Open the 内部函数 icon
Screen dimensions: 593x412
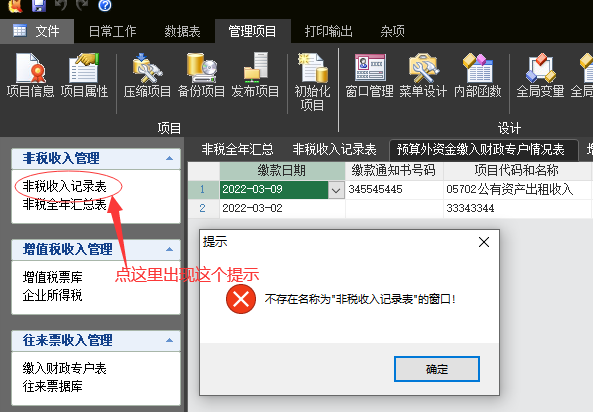pos(478,75)
